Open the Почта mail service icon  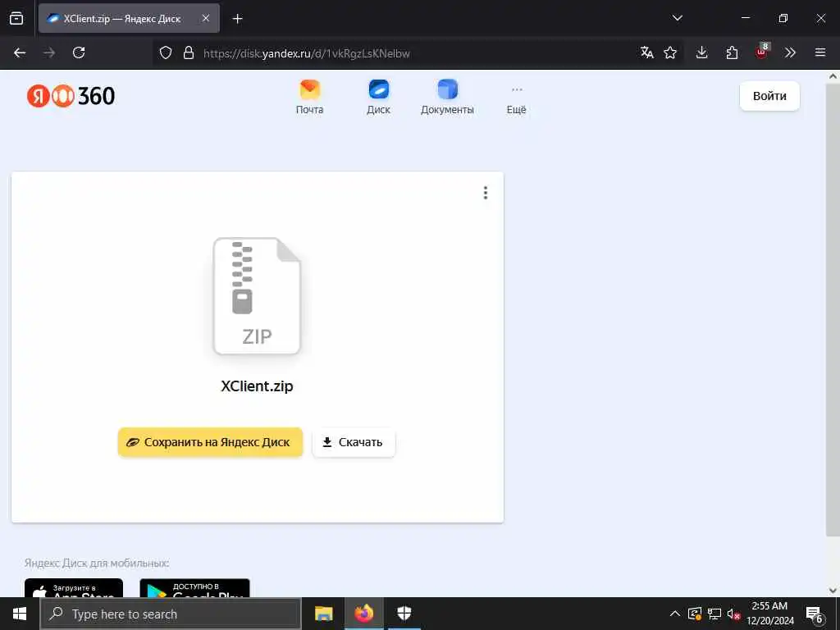coord(309,97)
